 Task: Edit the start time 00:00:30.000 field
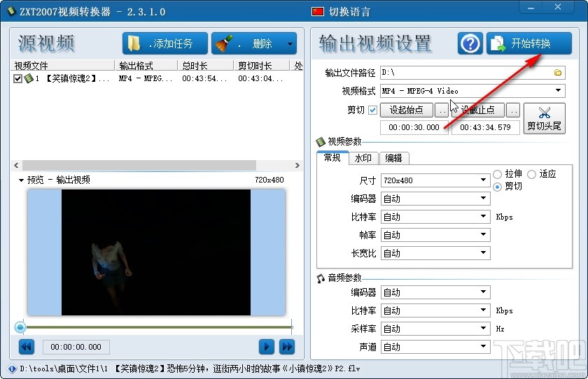pyautogui.click(x=414, y=127)
